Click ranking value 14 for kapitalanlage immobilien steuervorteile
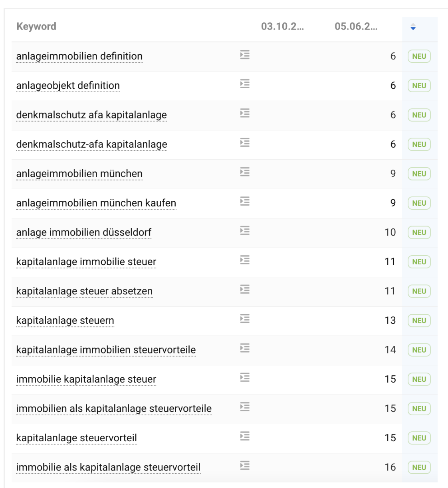This screenshot has height=488, width=448. tap(390, 350)
